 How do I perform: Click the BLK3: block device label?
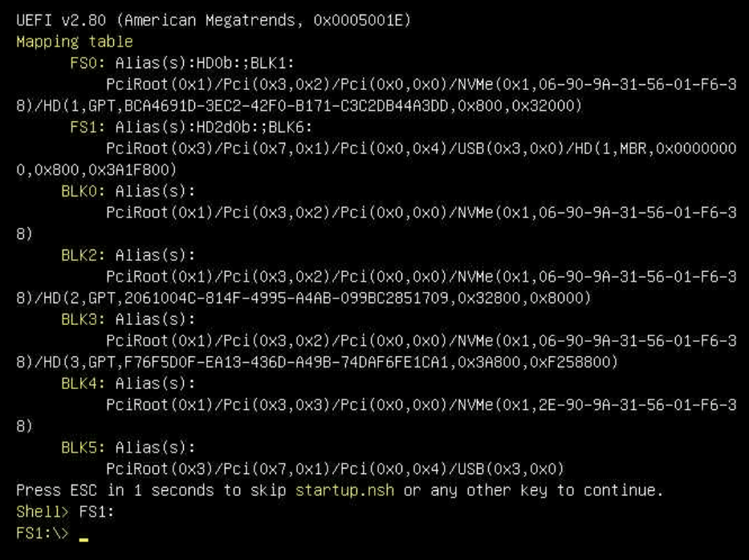83,319
